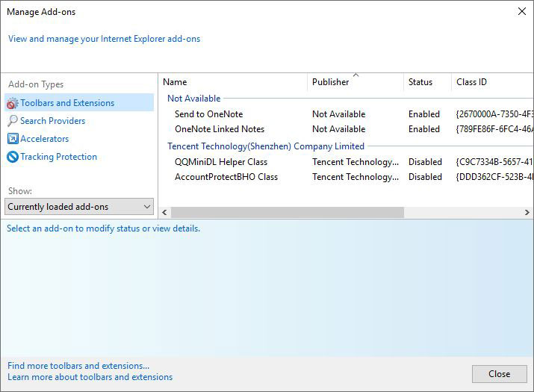This screenshot has width=534, height=392.
Task: Click the horizontal scrollbar left arrow
Action: [165, 213]
